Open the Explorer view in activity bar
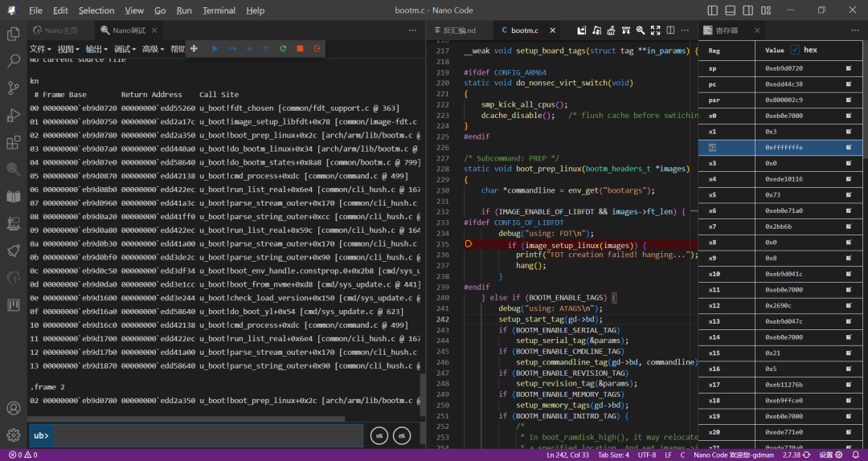Screen dimensions: 868x461 click(14, 35)
